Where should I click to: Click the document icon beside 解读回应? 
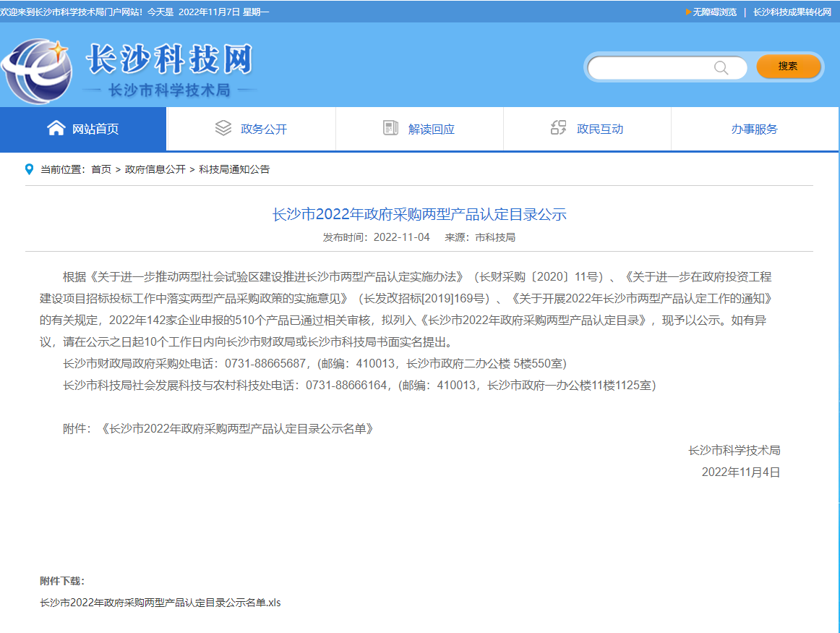390,128
